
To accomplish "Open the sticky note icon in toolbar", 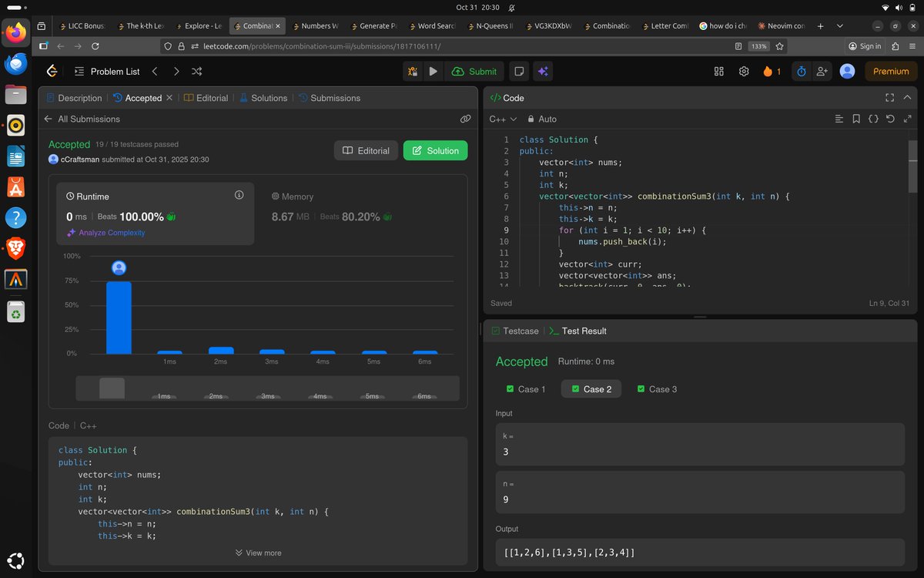I will (x=519, y=70).
